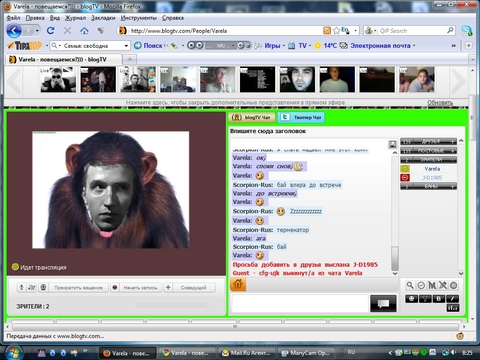This screenshot has height=360, width=480.
Task: Collapse the ЗРИТЕЛИ list section
Action: (x=428, y=160)
